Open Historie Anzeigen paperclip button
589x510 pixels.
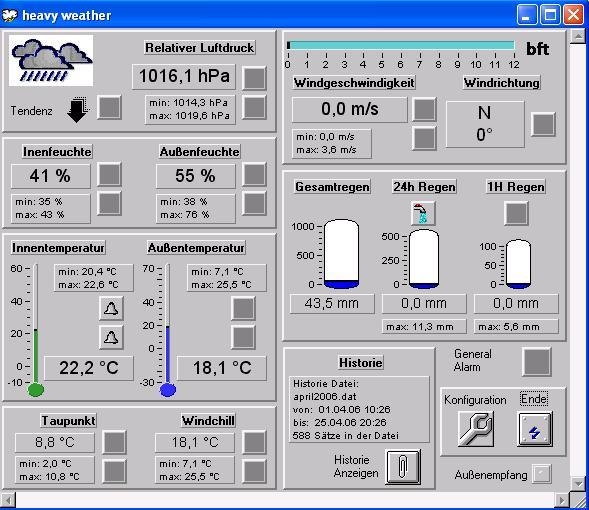coord(403,467)
